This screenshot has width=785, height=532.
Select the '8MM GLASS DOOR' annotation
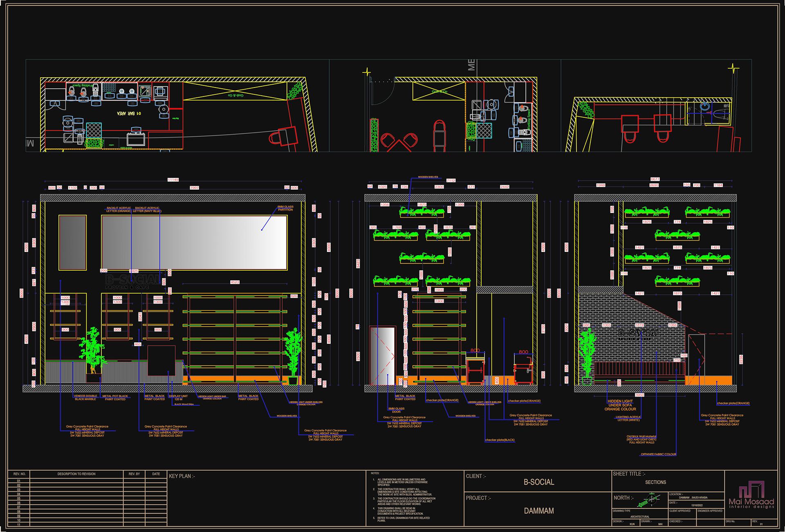397,410
